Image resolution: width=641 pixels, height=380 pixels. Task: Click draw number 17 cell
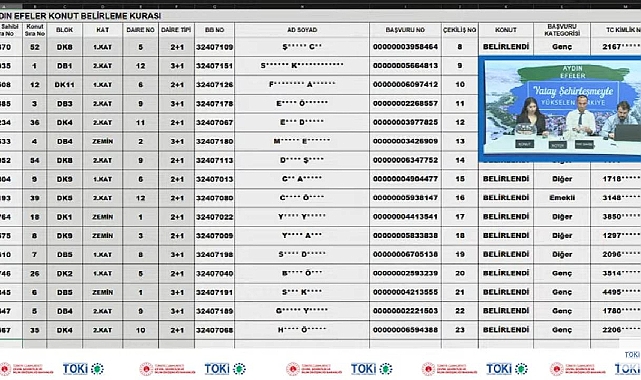[x=460, y=217]
